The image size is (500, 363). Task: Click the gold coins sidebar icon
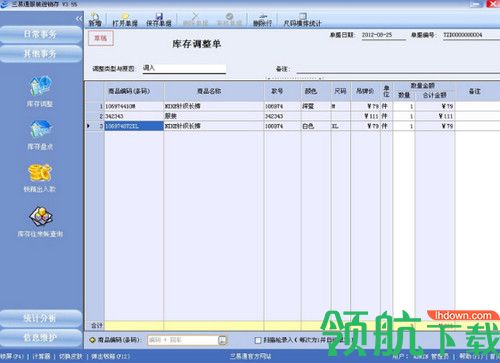point(40,173)
